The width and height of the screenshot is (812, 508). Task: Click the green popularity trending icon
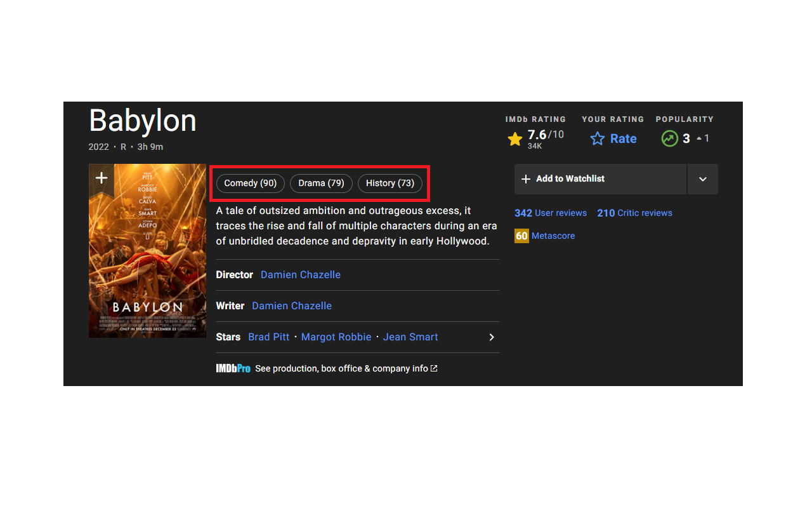(670, 138)
